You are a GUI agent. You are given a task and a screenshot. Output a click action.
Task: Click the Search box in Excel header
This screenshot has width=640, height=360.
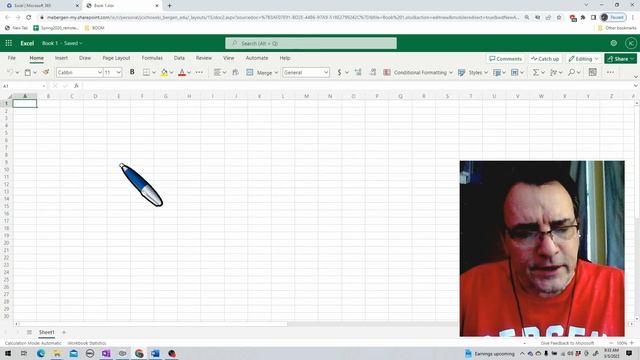(311, 43)
